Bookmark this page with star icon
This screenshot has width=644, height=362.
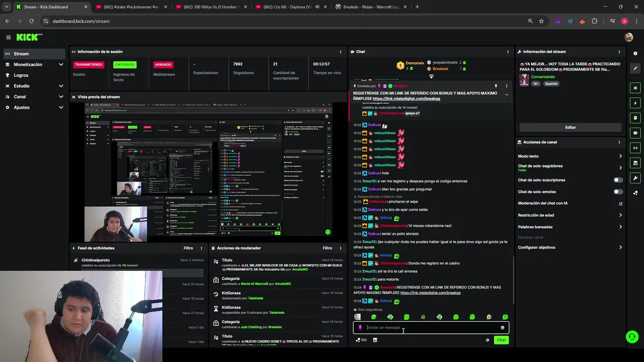(541, 21)
